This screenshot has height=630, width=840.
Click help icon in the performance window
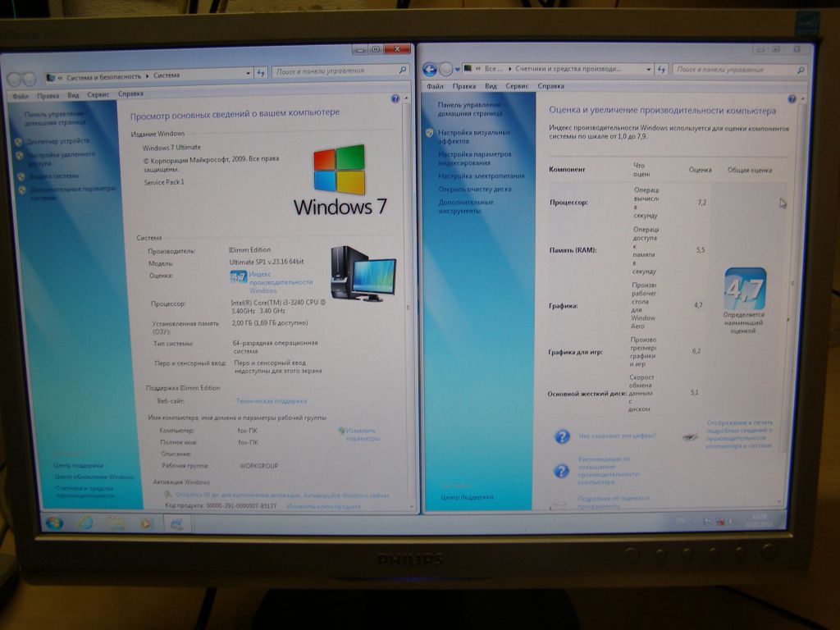tap(792, 99)
